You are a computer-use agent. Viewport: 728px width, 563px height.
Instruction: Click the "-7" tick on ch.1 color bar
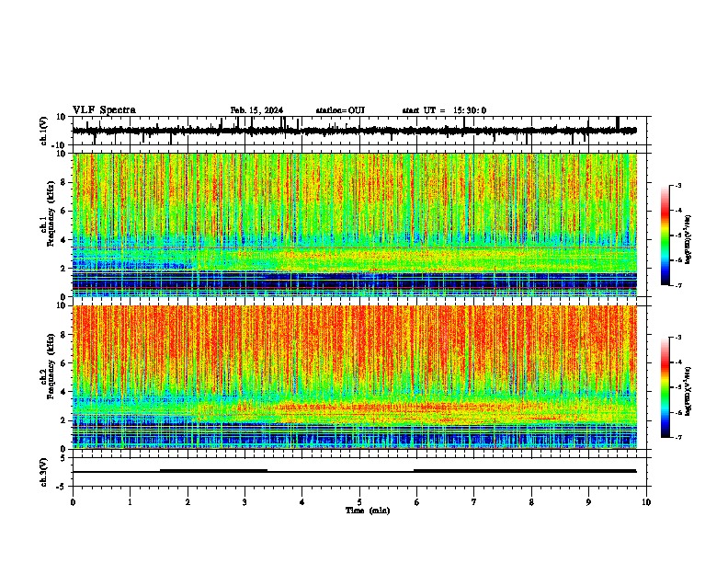point(678,285)
